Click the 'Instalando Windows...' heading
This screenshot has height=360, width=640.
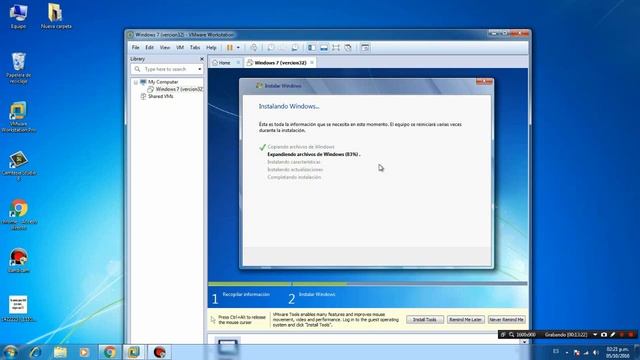click(289, 107)
